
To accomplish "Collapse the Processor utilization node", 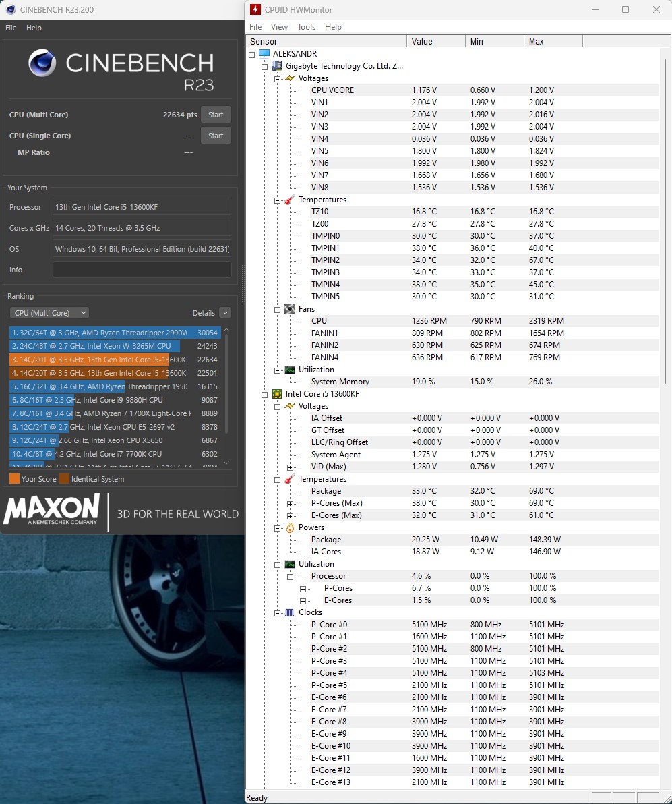I will [290, 577].
